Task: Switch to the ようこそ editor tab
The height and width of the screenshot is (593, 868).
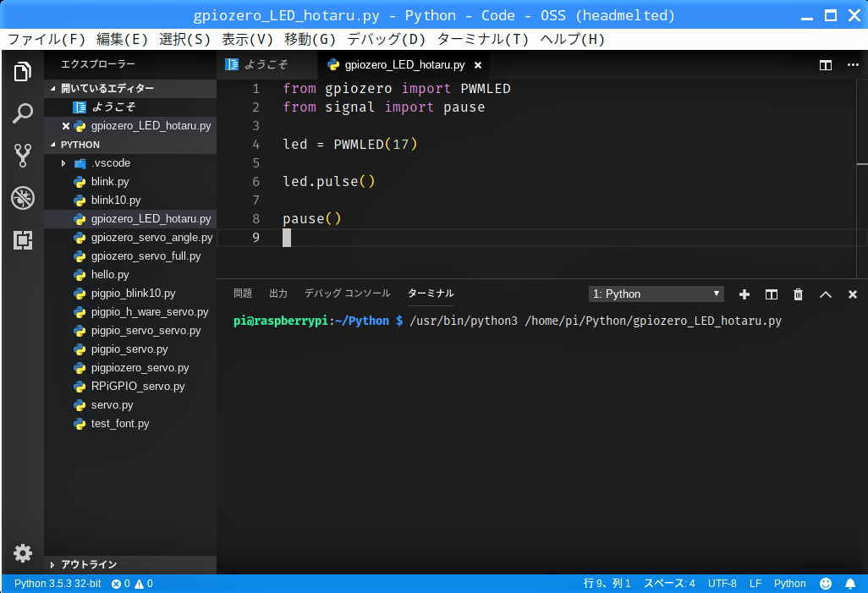Action: pyautogui.click(x=267, y=65)
